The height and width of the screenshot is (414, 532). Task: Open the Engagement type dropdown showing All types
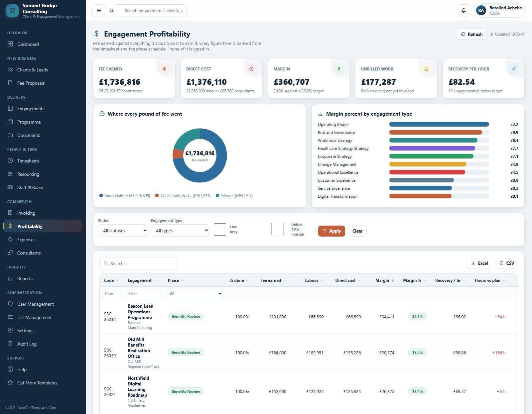click(180, 231)
